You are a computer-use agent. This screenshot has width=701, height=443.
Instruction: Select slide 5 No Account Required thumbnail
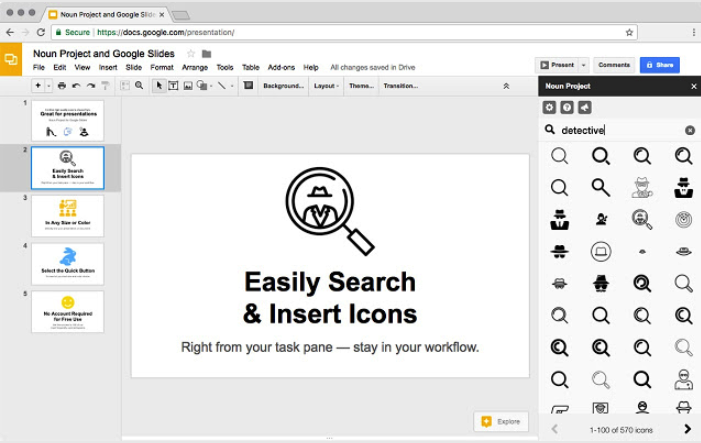[68, 312]
